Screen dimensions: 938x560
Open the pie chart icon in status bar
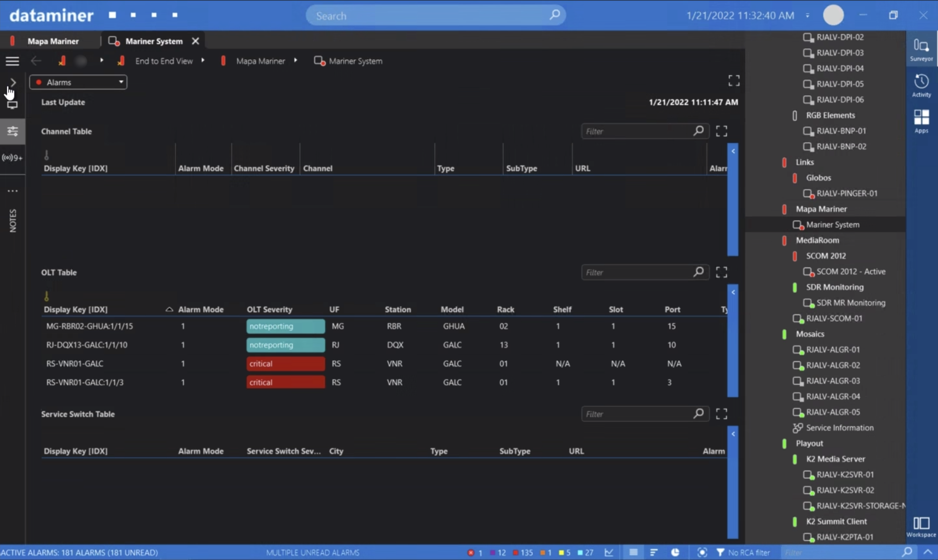[x=675, y=552]
